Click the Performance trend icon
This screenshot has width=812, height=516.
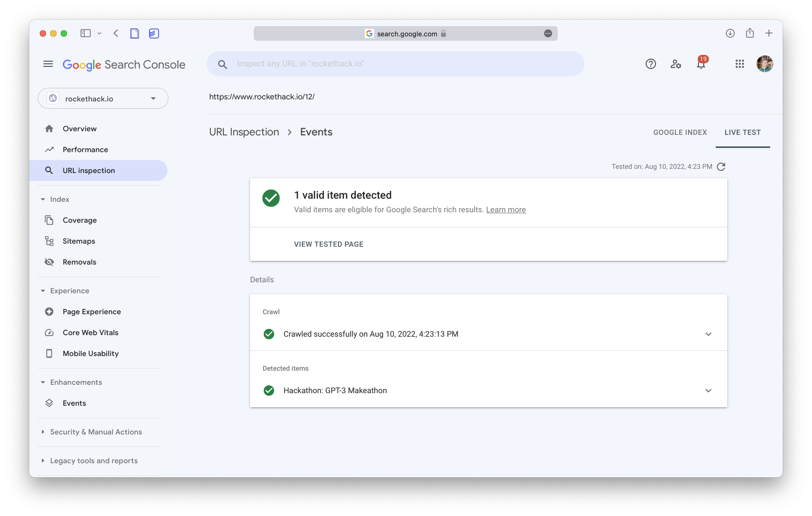(49, 150)
